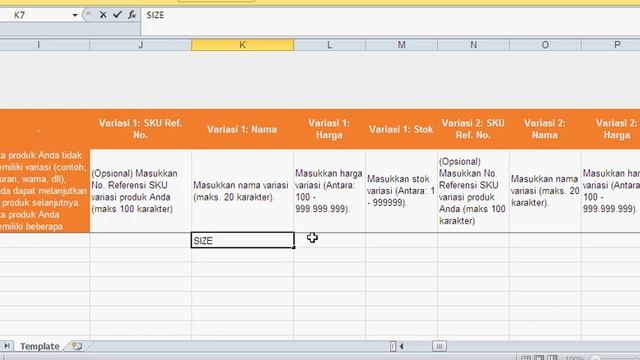Select the Template sheet tab
The width and height of the screenshot is (640, 360).
pos(40,346)
